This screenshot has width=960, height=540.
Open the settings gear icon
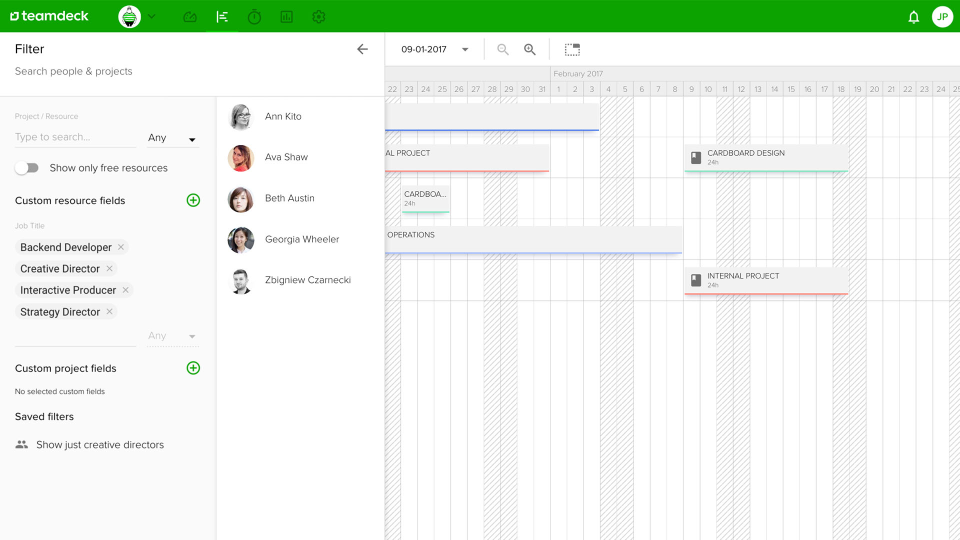pyautogui.click(x=319, y=17)
